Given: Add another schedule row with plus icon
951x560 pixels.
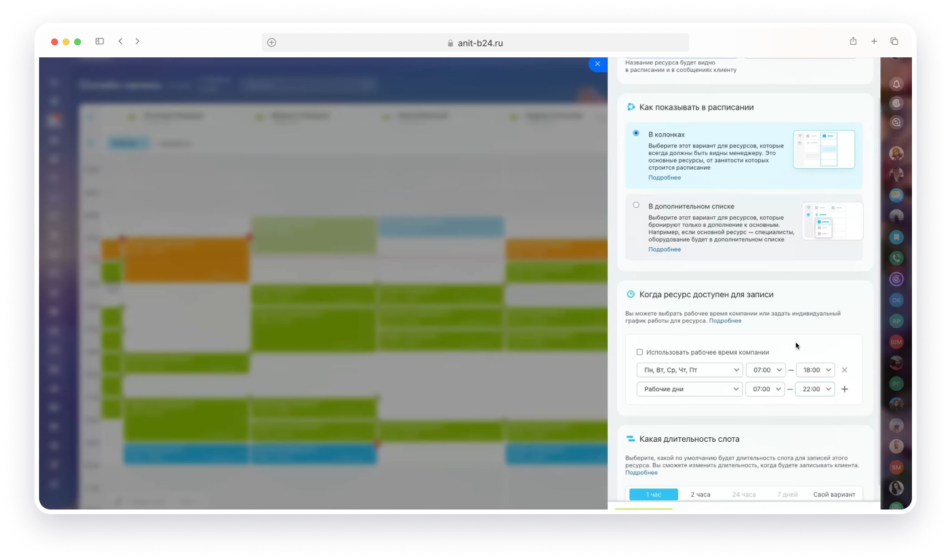Looking at the screenshot, I should coord(844,389).
